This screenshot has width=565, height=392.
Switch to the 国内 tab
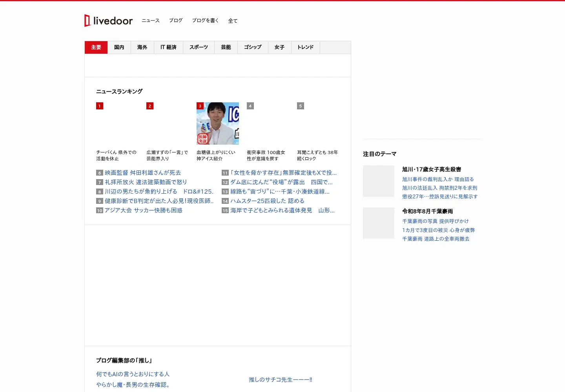[x=119, y=47]
